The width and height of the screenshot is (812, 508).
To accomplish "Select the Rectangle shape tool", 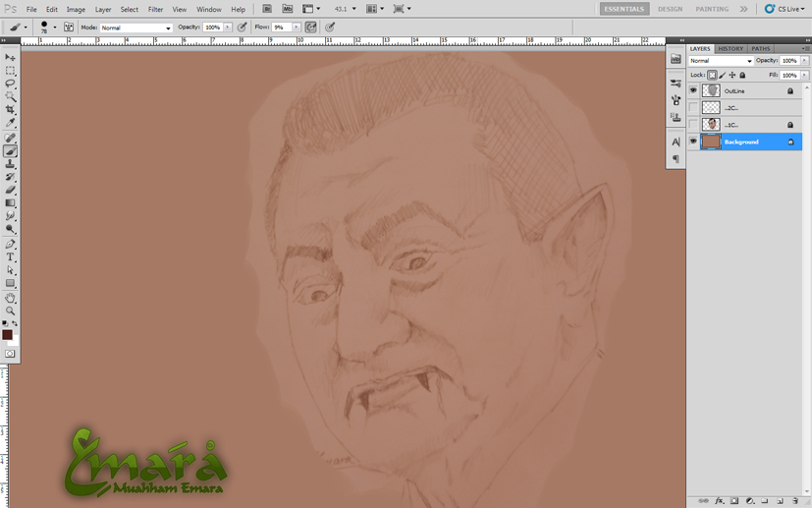I will 10,283.
